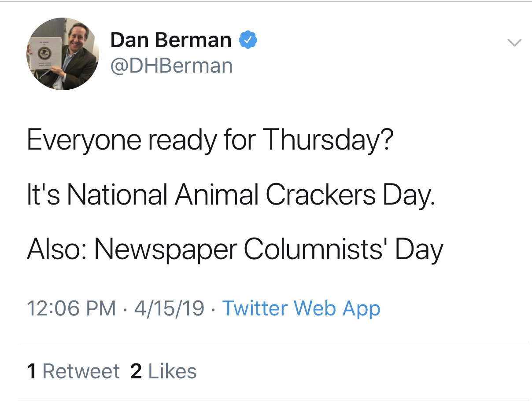The width and height of the screenshot is (532, 403).
Task: Click the bold number 1 before Retweet
Action: click(31, 371)
